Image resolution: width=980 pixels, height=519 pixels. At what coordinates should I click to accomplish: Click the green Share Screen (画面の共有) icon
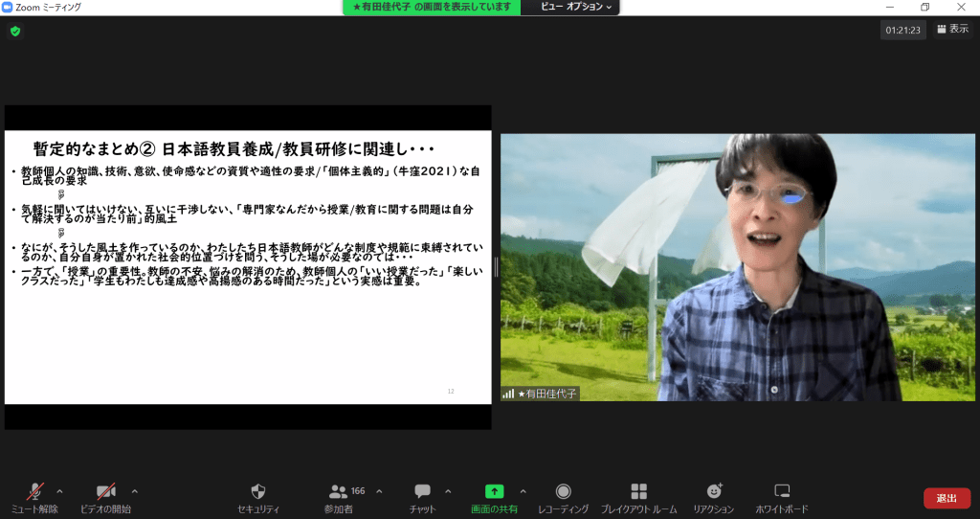(494, 492)
